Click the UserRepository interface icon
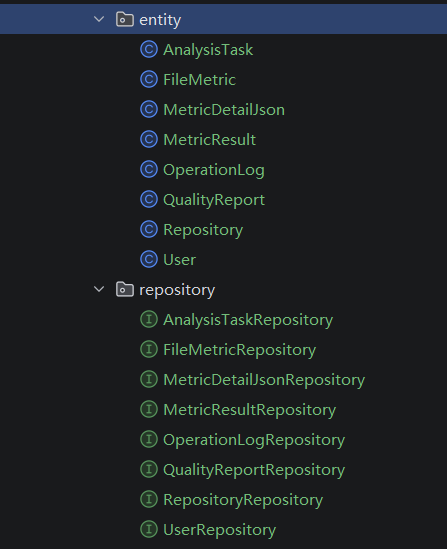Viewport: 447px width, 549px height. [149, 529]
